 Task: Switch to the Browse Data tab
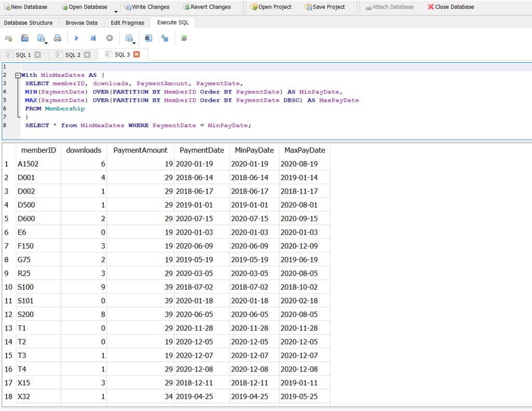click(x=81, y=23)
